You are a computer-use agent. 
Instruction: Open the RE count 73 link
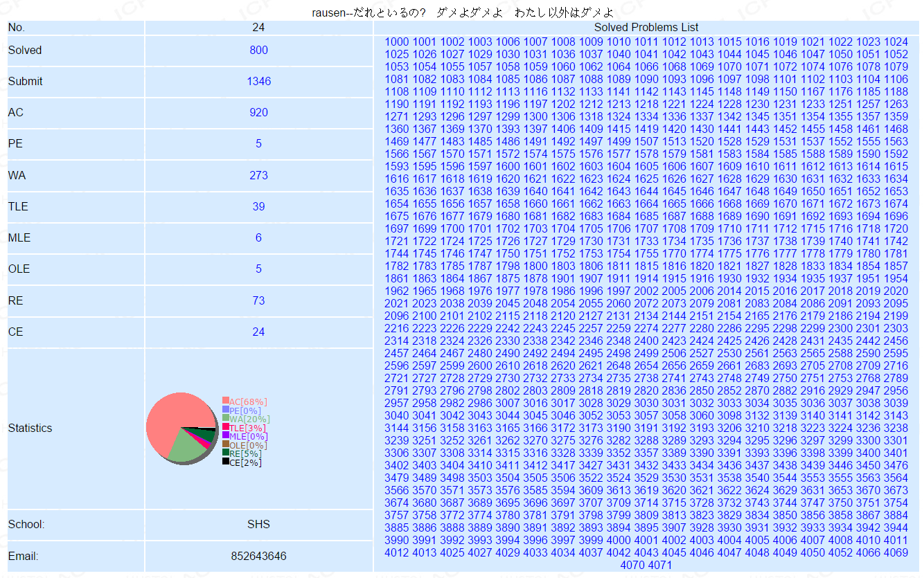258,300
